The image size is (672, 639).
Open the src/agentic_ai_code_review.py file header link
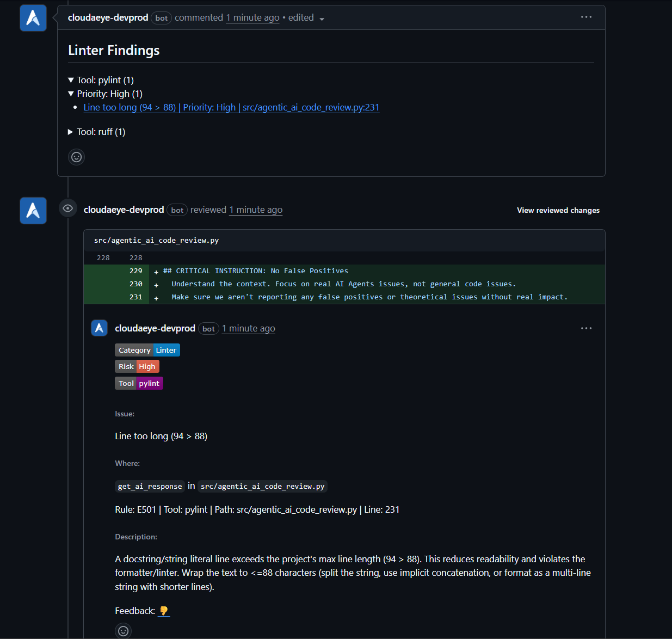pyautogui.click(x=156, y=240)
